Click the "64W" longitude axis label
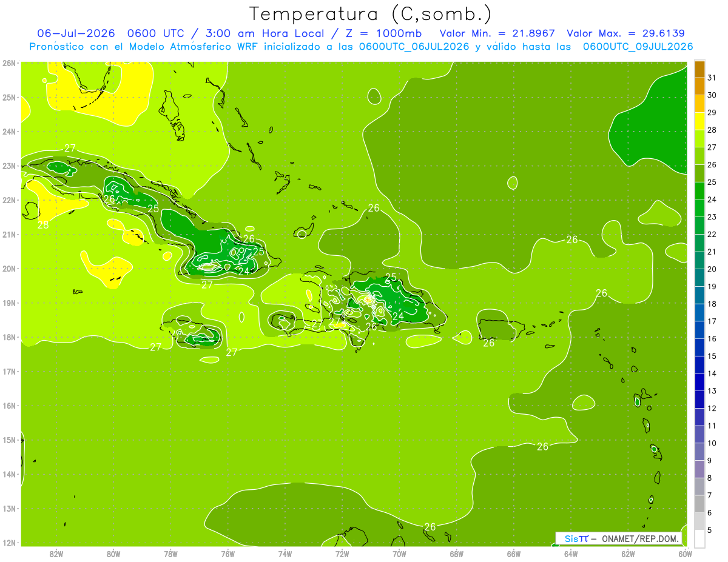 tap(571, 553)
